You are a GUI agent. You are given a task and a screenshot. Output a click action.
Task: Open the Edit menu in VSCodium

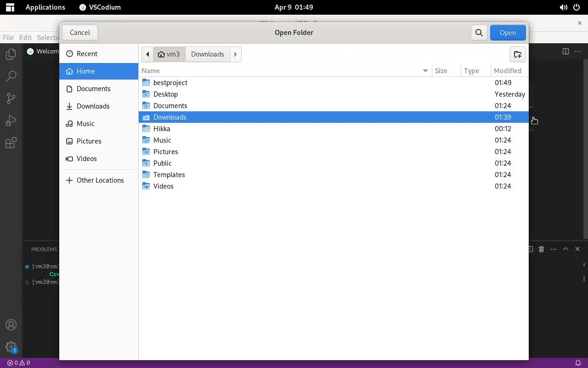[x=25, y=38]
